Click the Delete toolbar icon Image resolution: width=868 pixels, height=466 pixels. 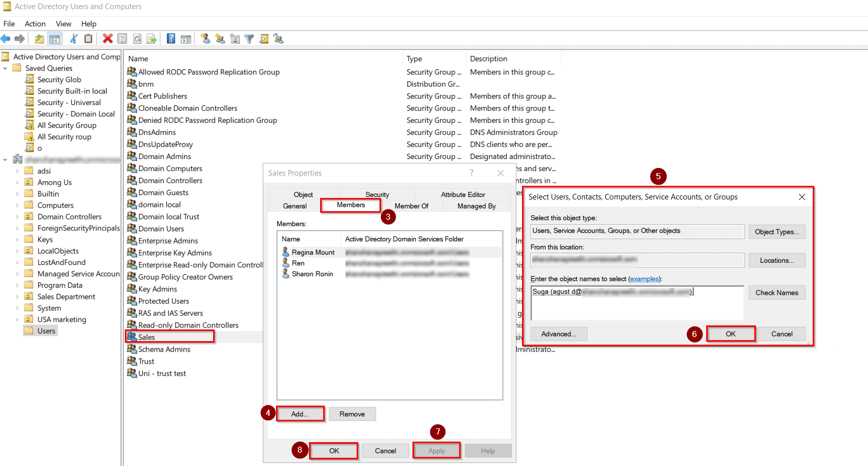107,39
